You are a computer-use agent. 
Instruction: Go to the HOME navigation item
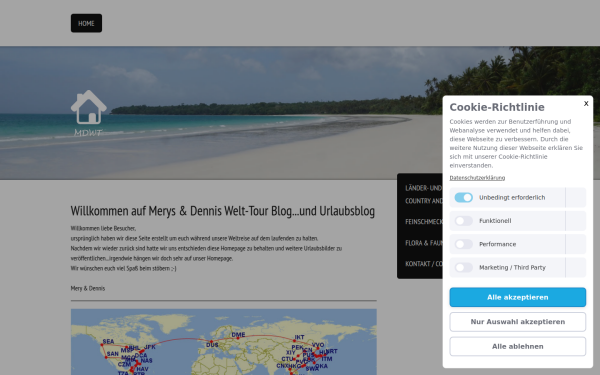click(x=86, y=23)
